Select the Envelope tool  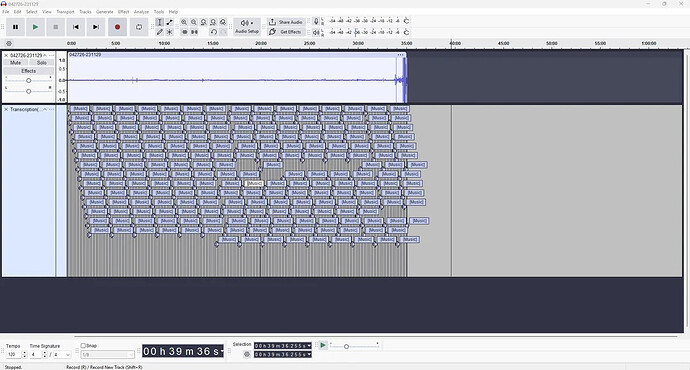click(x=169, y=22)
